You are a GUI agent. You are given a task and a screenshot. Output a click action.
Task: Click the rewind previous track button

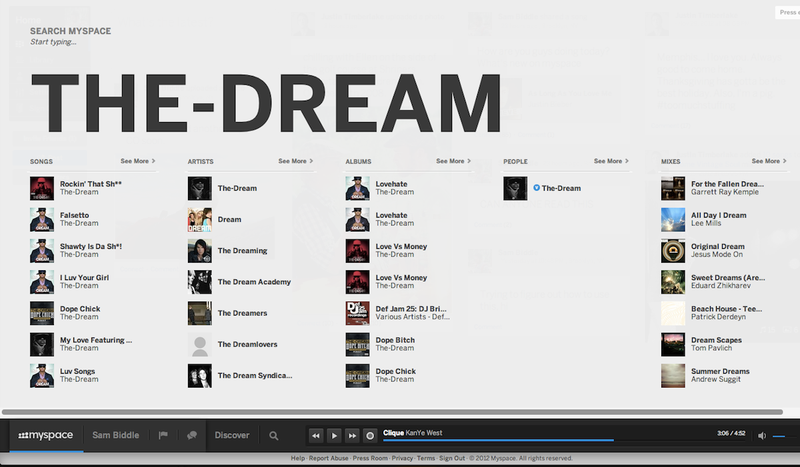click(x=316, y=435)
